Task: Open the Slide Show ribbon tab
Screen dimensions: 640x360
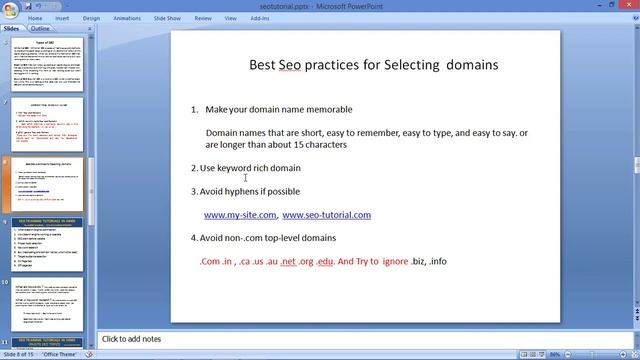Action: [167, 18]
